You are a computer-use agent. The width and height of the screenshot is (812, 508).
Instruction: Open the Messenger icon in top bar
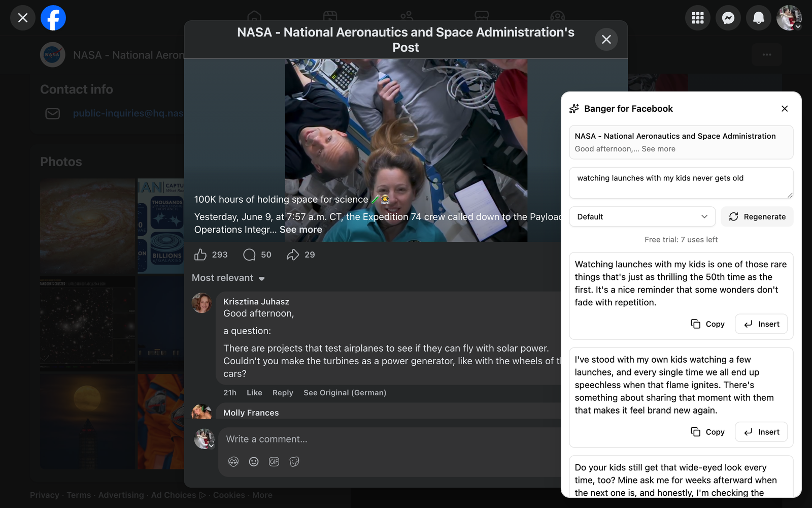(728, 18)
